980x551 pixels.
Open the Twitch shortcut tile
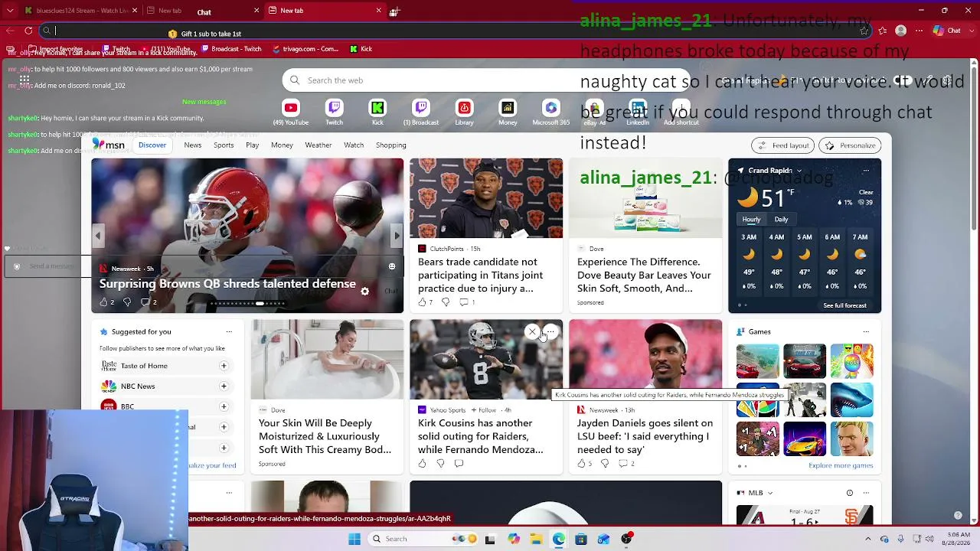click(334, 112)
